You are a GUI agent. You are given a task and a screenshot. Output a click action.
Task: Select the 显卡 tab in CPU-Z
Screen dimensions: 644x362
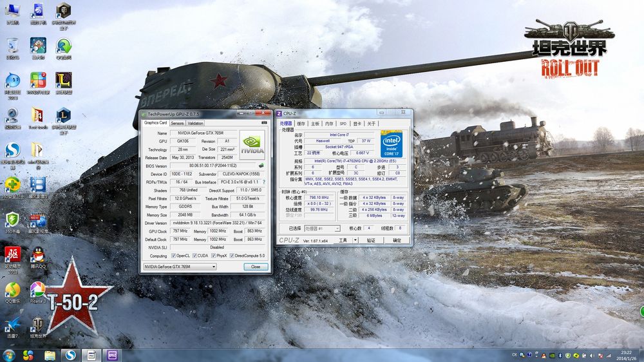click(357, 124)
